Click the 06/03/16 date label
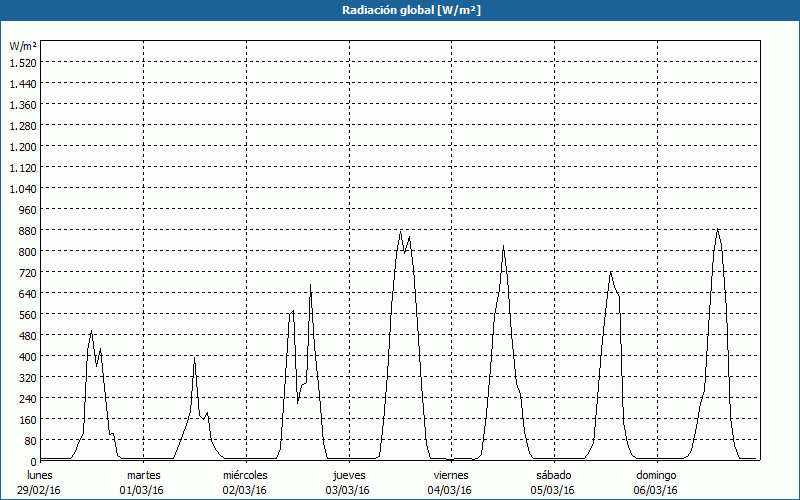Image resolution: width=800 pixels, height=500 pixels. [x=656, y=490]
